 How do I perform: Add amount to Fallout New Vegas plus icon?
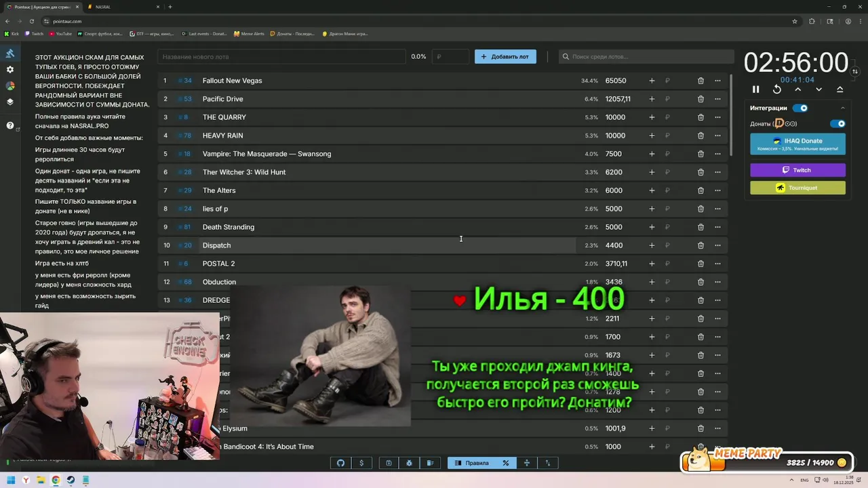(x=652, y=81)
